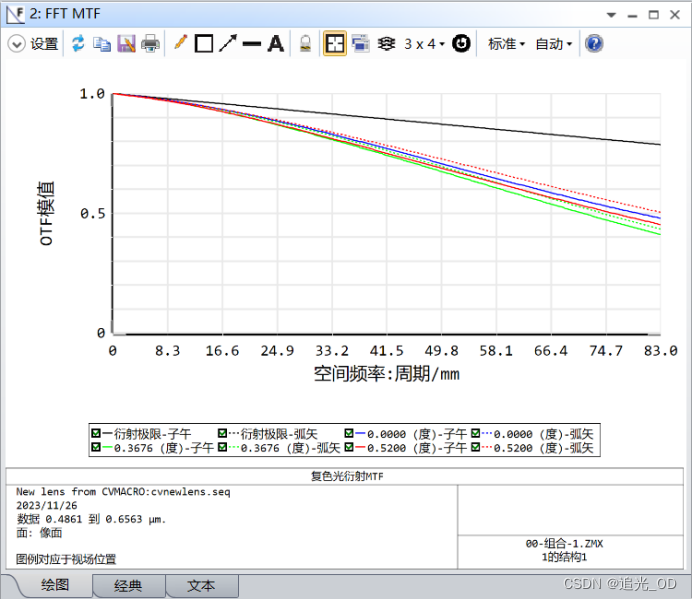Screen dimensions: 692x600
Task: Open the 3 x 4 layout dropdown
Action: click(424, 44)
